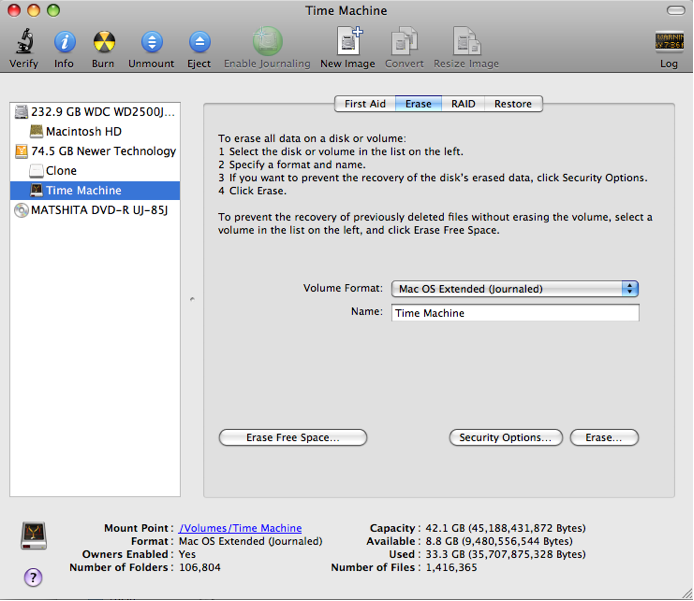Image resolution: width=694 pixels, height=601 pixels.
Task: Create a New Image from toolbar
Action: click(348, 43)
